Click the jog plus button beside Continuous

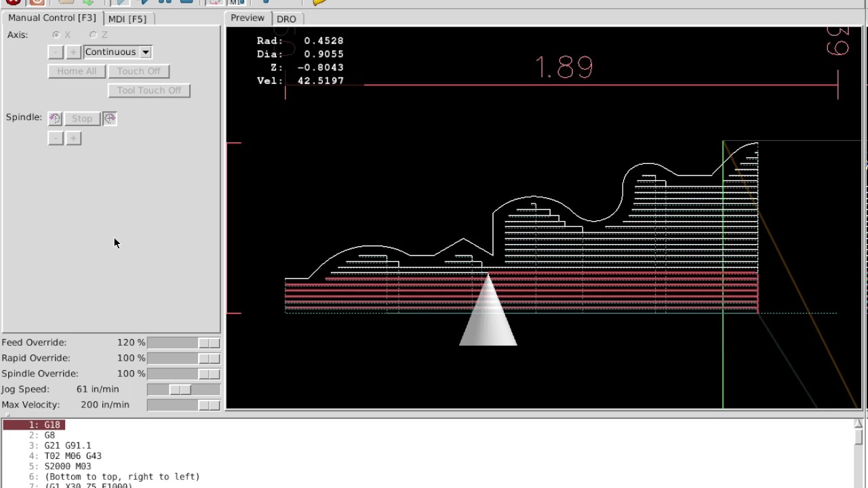(x=73, y=52)
